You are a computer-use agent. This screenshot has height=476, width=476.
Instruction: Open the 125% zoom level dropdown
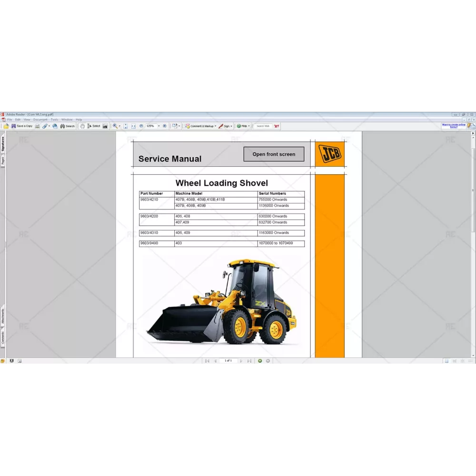(x=159, y=126)
